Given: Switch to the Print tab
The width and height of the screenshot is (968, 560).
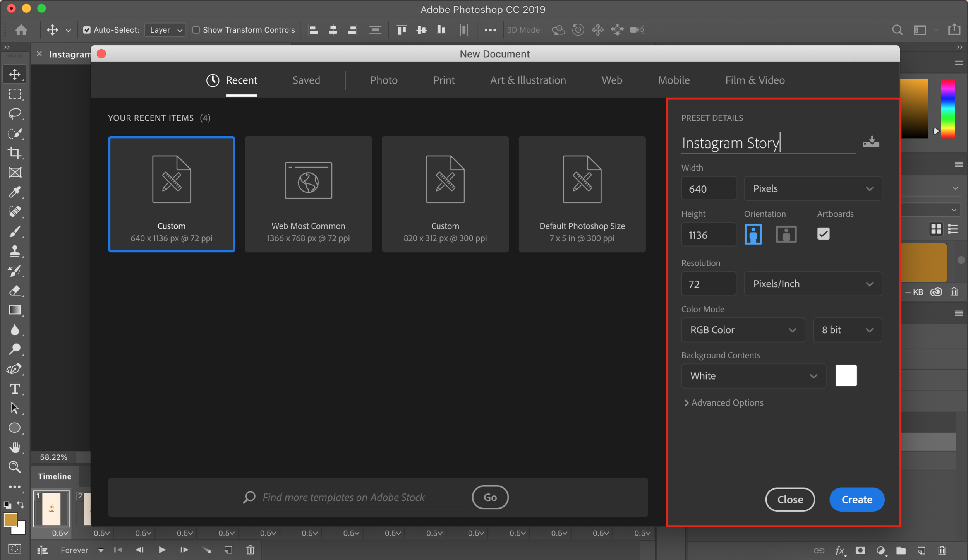Looking at the screenshot, I should click(x=444, y=80).
